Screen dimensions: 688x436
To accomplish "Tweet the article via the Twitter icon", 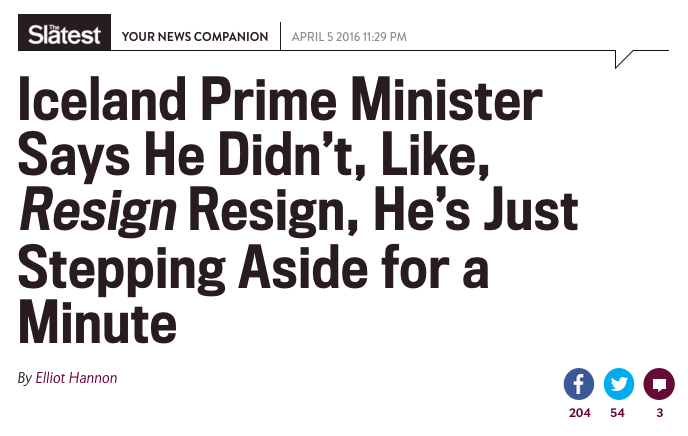I will tap(619, 384).
